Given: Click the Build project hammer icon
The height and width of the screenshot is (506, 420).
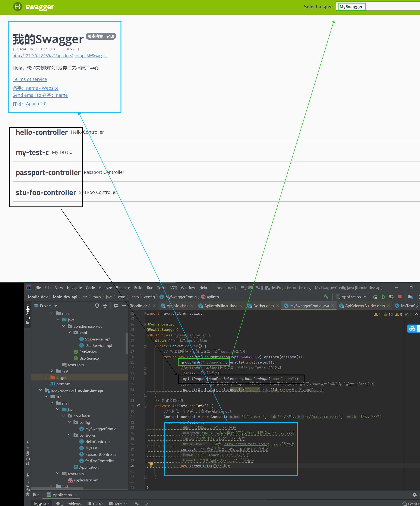Looking at the screenshot, I should pos(326,297).
